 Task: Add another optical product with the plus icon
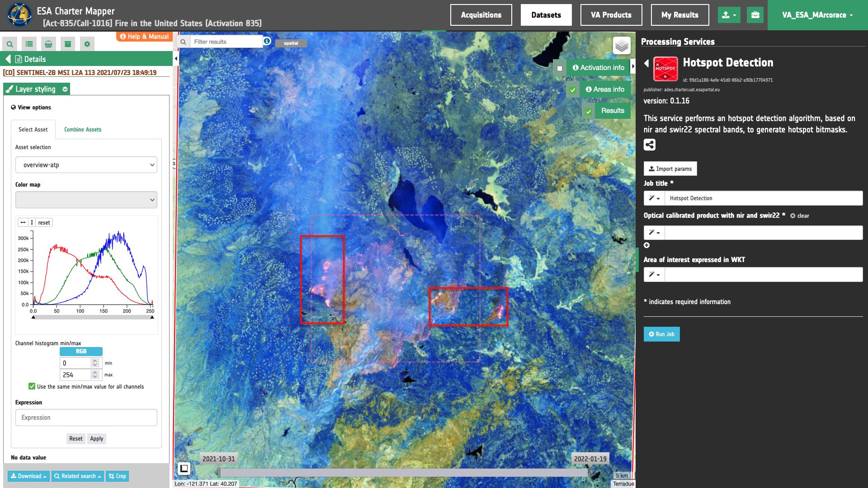(x=646, y=245)
